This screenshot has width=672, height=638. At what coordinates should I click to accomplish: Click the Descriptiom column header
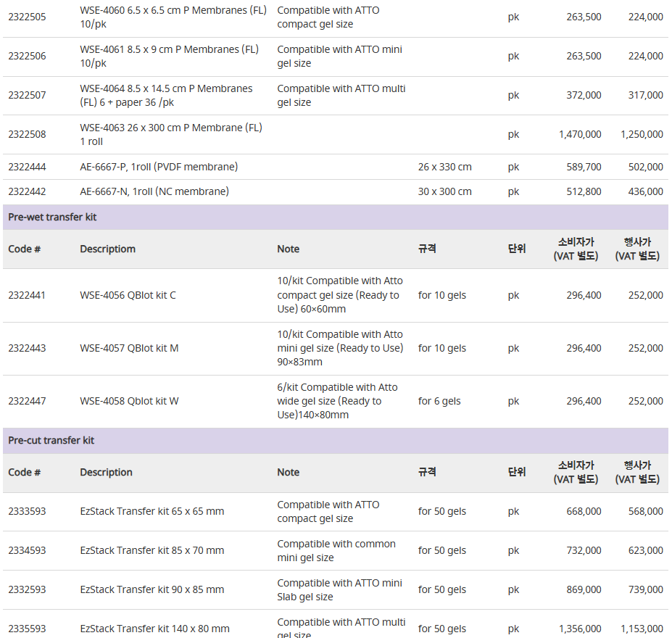pos(107,249)
